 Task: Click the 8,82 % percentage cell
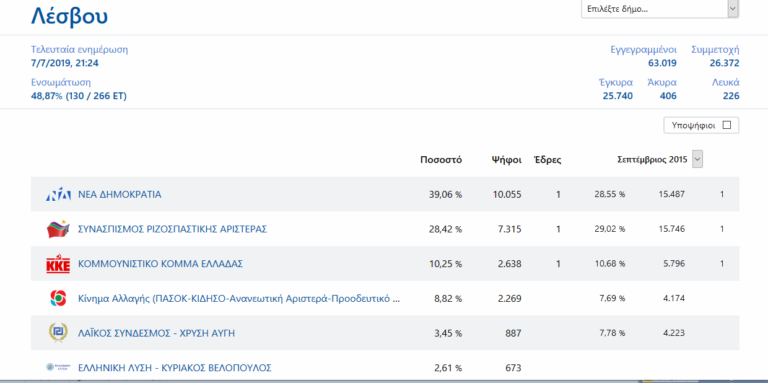pyautogui.click(x=448, y=298)
